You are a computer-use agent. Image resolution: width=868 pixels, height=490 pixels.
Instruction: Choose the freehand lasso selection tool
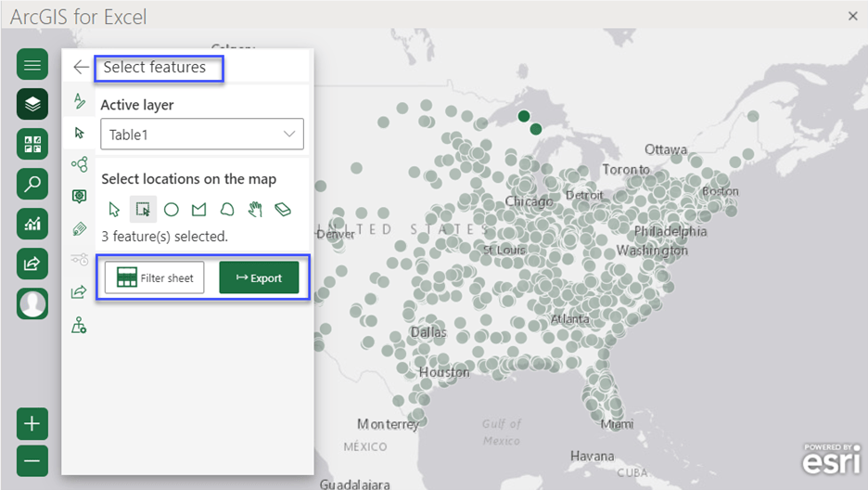(227, 210)
